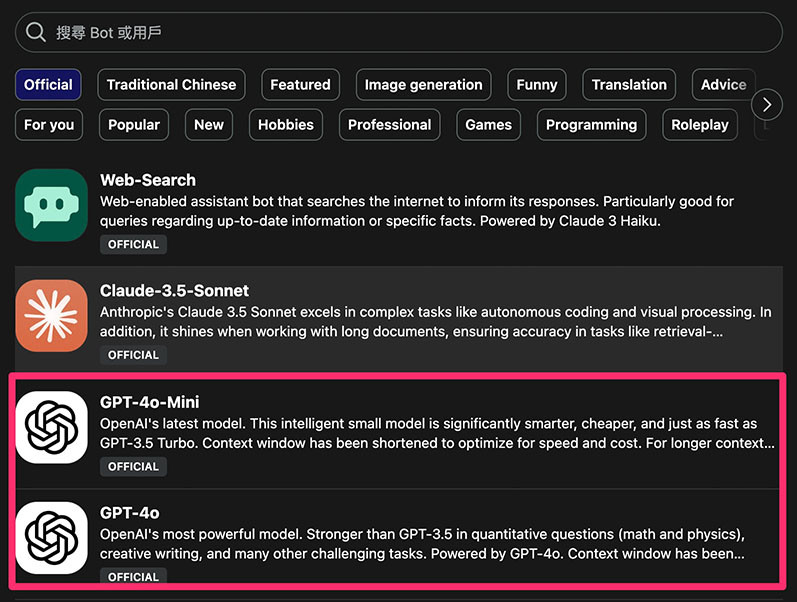Open the Web-Search bot title link
The width and height of the screenshot is (797, 602).
point(148,180)
